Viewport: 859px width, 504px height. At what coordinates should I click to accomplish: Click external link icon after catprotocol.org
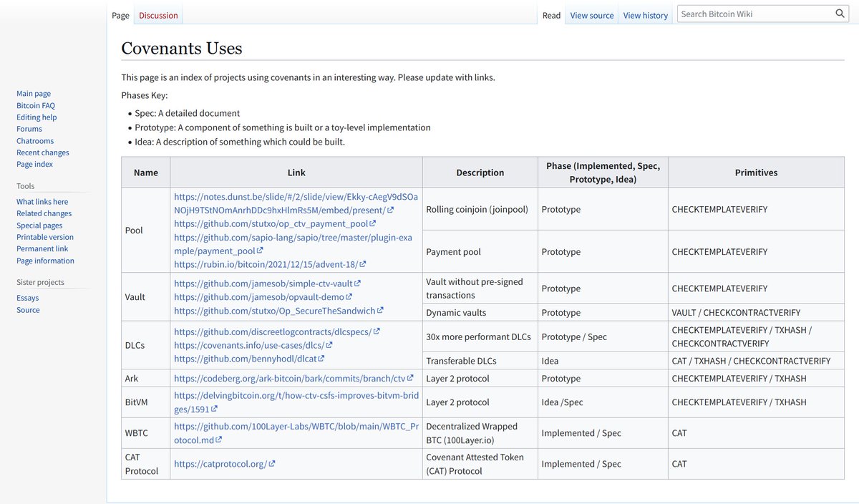272,464
